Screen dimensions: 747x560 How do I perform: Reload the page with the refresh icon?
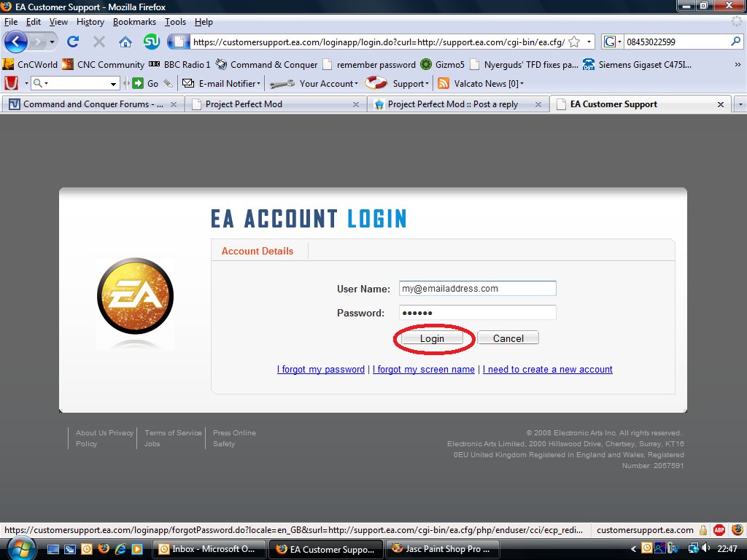pyautogui.click(x=72, y=42)
